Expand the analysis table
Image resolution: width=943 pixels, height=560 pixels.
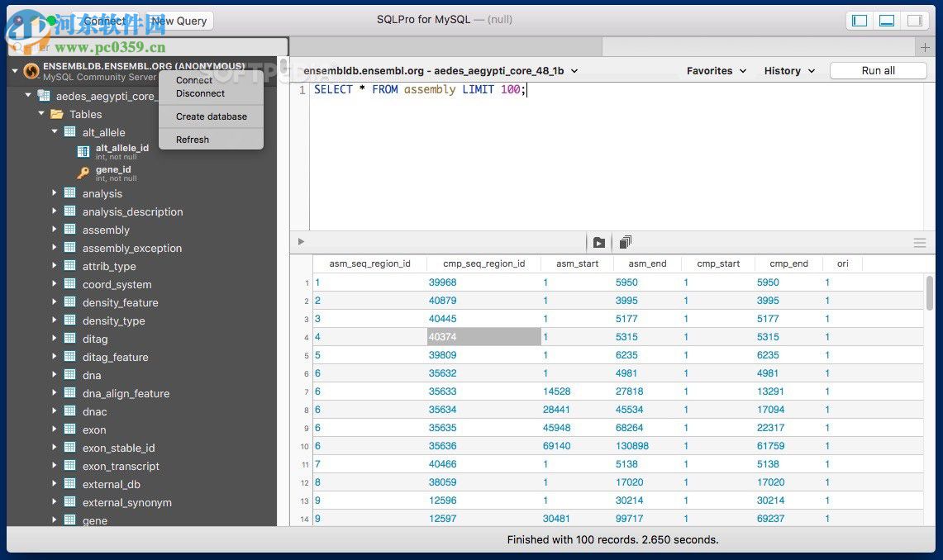[55, 193]
